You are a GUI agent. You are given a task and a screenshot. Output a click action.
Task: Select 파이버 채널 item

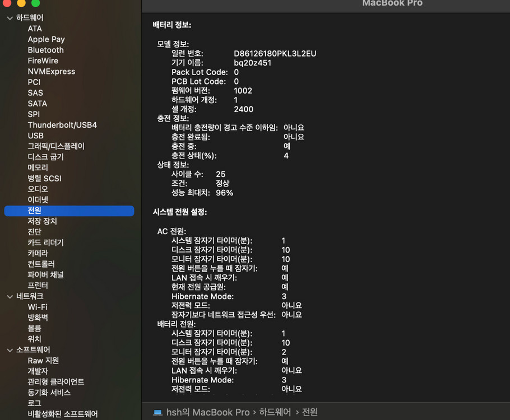45,275
